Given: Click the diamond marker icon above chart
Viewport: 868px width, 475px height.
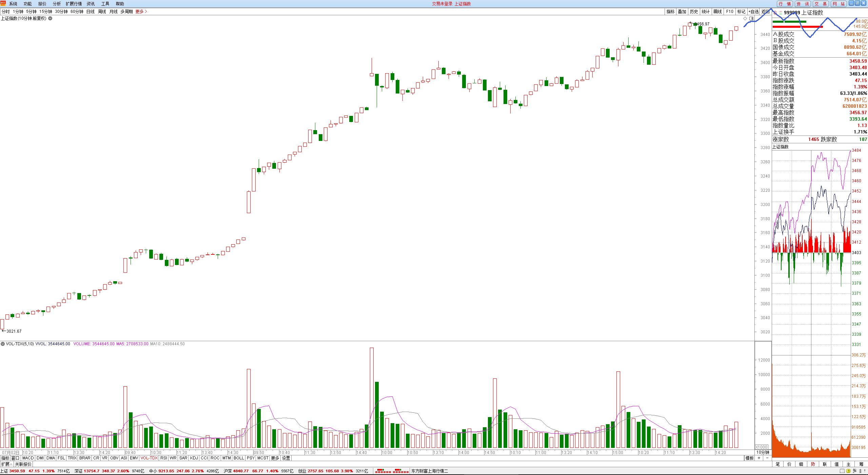Looking at the screenshot, I should (745, 18).
